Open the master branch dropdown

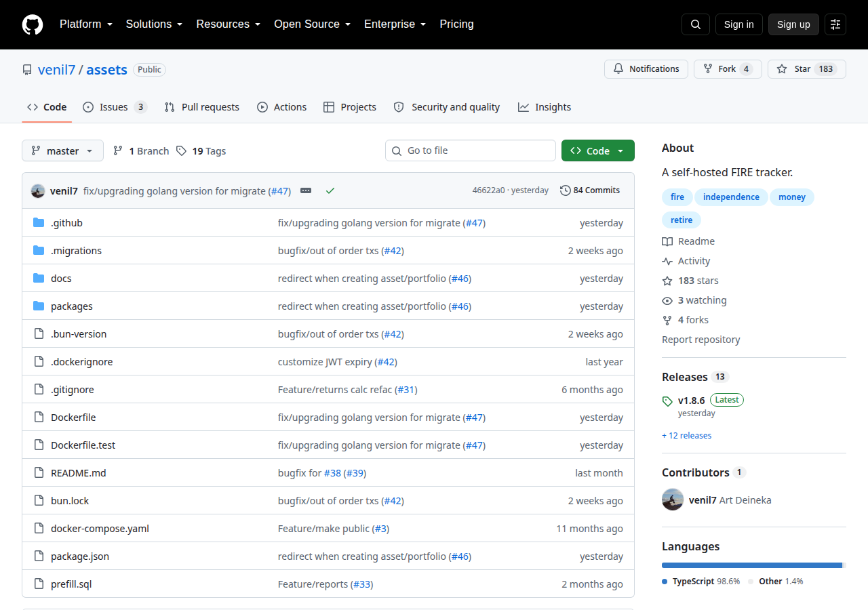62,150
